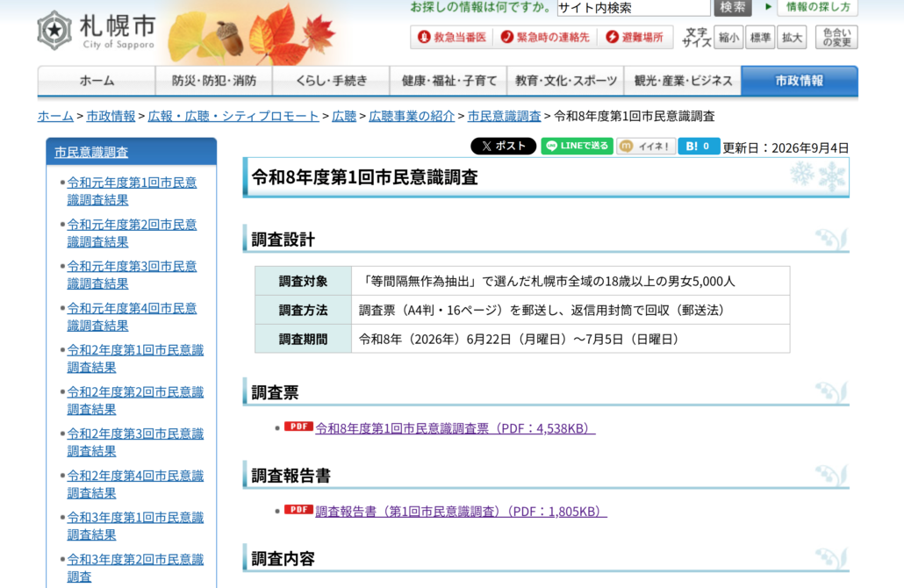Select the 市政情報 navigation tab
This screenshot has height=588, width=904.
800,81
